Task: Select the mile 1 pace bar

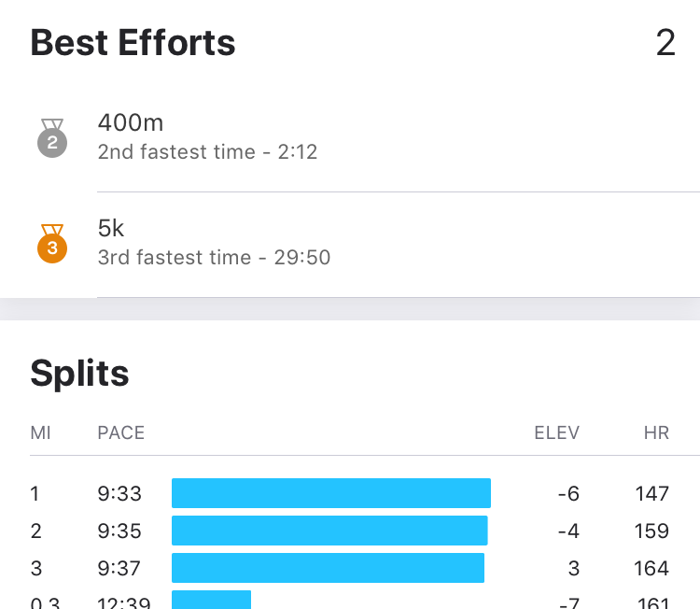Action: tap(331, 493)
